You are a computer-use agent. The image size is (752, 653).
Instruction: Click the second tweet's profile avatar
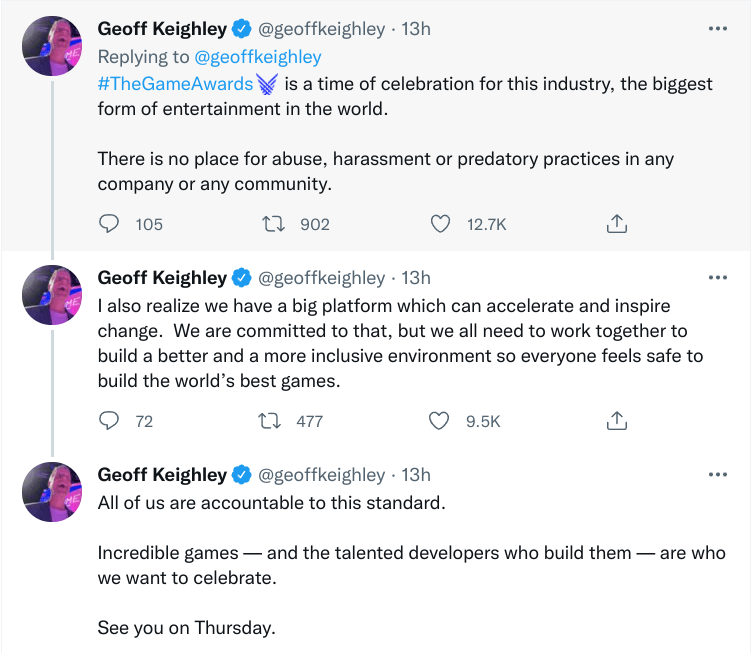(51, 295)
